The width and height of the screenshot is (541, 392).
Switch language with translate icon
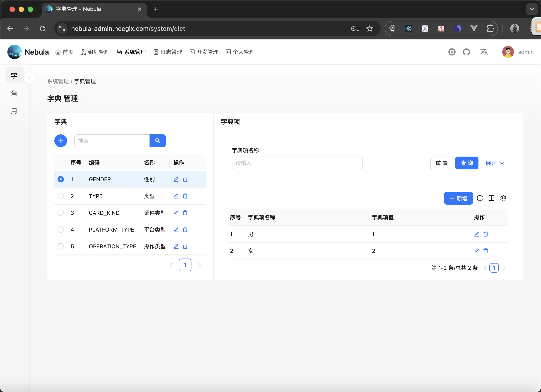tap(484, 52)
